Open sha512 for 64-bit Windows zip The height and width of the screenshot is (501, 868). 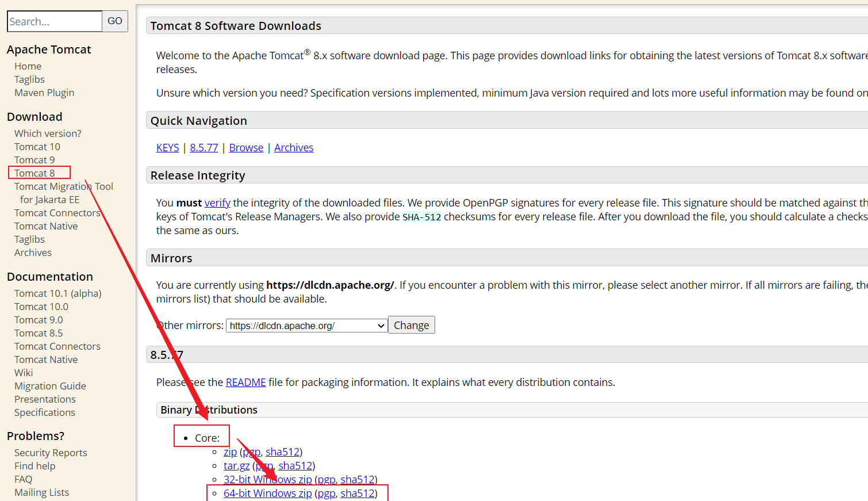click(x=358, y=494)
